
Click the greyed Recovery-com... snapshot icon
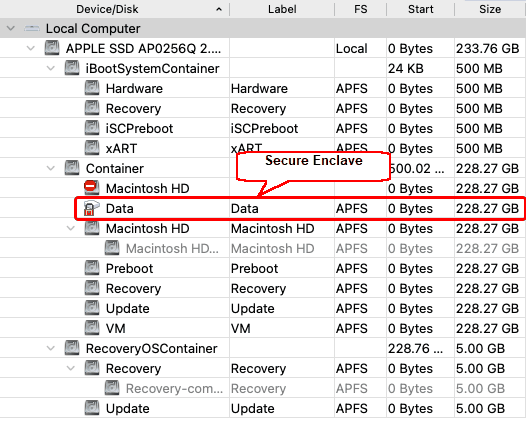coord(112,388)
